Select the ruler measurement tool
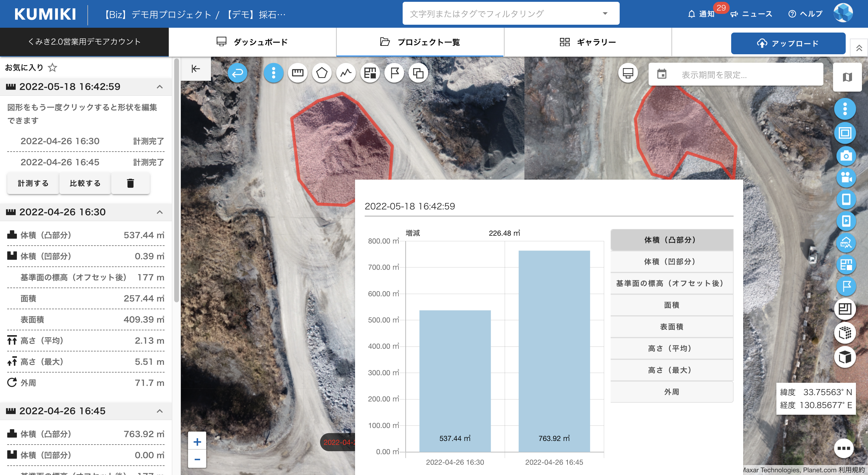868x475 pixels. 297,73
